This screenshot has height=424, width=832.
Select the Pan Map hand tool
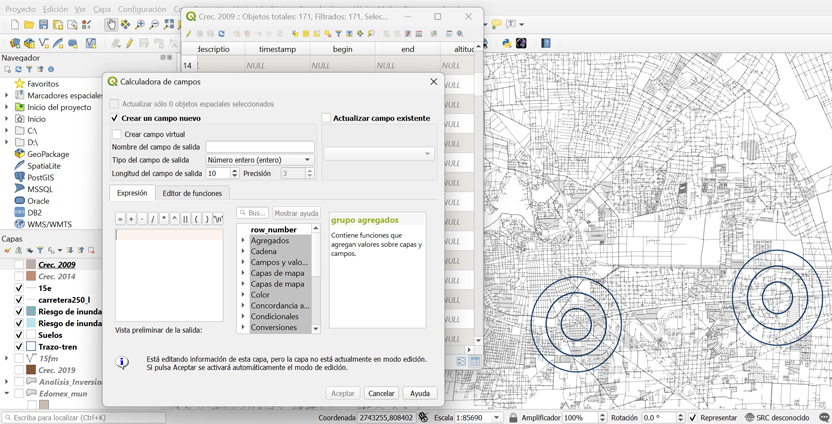(111, 24)
